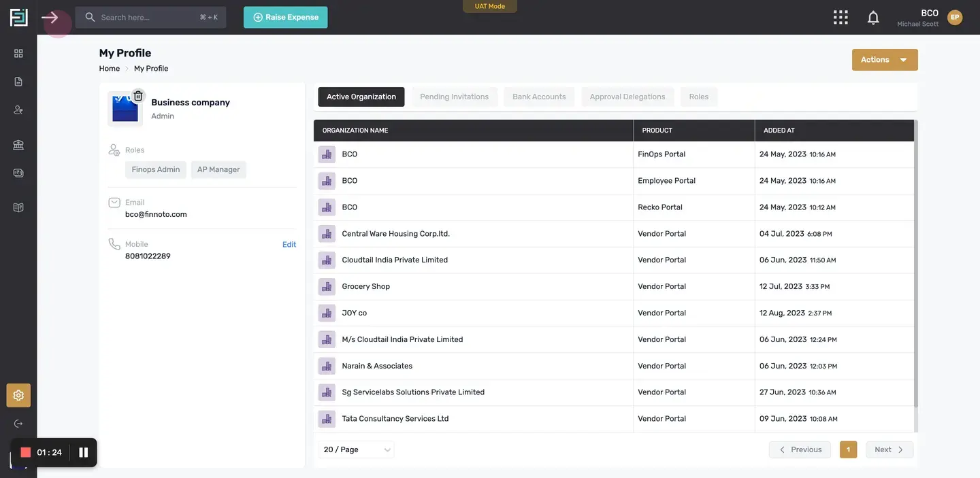Delete profile picture with trash icon
The width and height of the screenshot is (980, 478).
138,96
